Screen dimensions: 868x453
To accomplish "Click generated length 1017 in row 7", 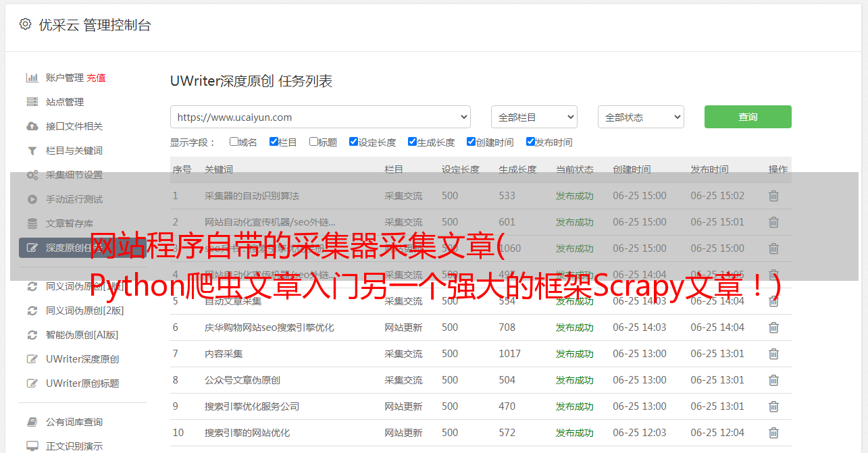I will tap(510, 354).
